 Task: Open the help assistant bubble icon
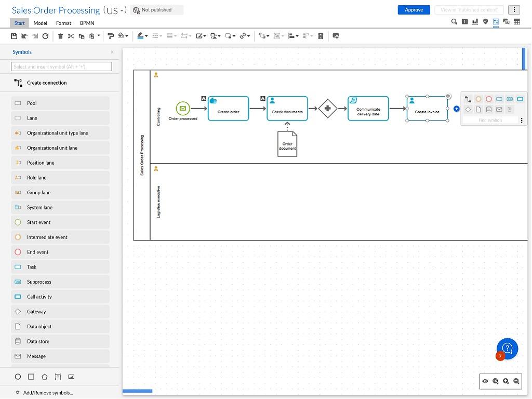coord(507,349)
